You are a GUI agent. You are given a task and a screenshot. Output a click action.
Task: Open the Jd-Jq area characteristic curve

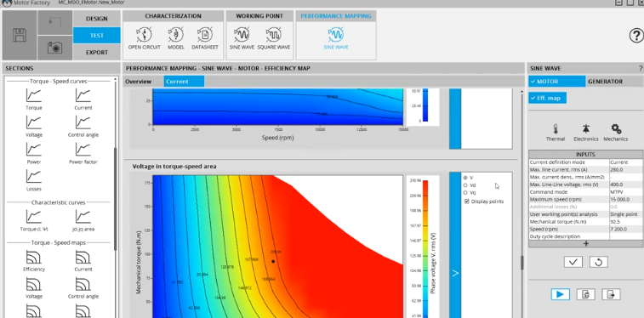pyautogui.click(x=83, y=221)
